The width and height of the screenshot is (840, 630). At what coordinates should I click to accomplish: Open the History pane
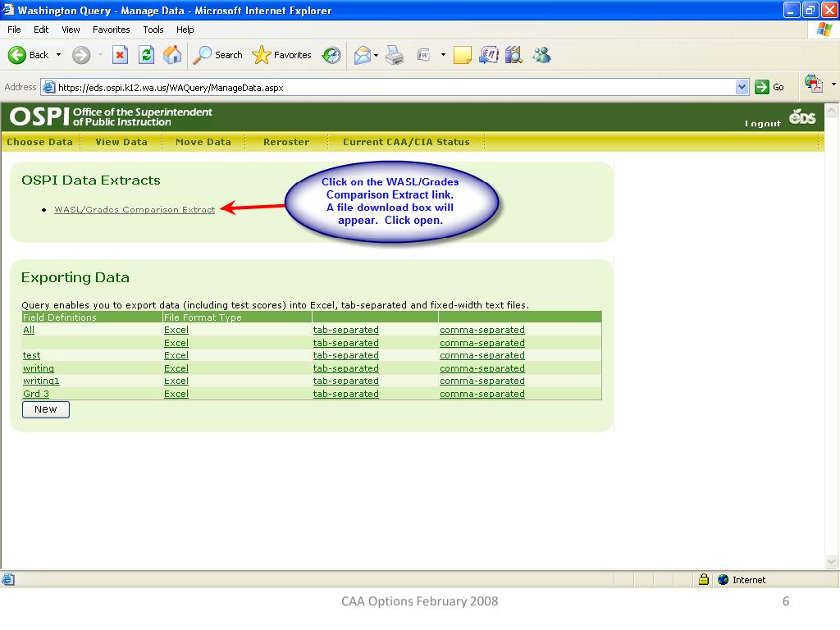tap(331, 55)
